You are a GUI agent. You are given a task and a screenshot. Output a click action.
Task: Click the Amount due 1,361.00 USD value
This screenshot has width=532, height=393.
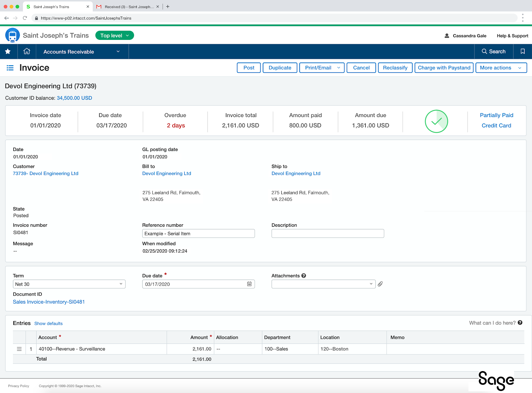coord(370,126)
